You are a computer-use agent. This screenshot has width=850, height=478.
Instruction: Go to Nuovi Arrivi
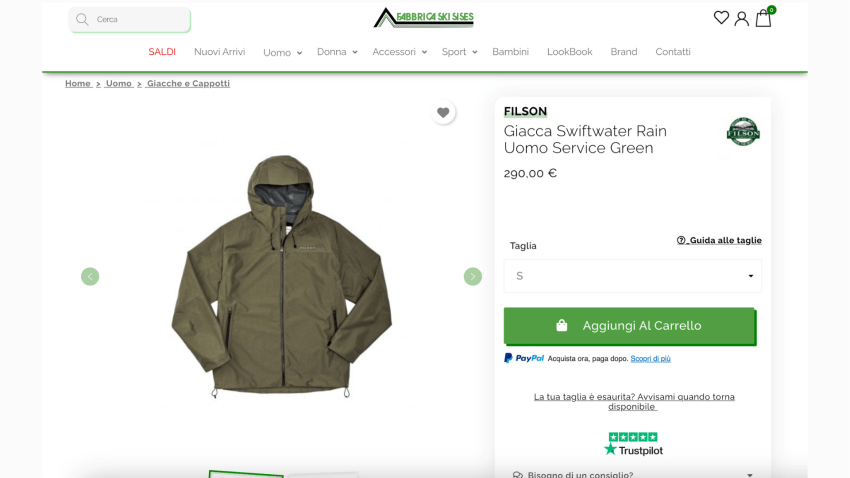[220, 52]
